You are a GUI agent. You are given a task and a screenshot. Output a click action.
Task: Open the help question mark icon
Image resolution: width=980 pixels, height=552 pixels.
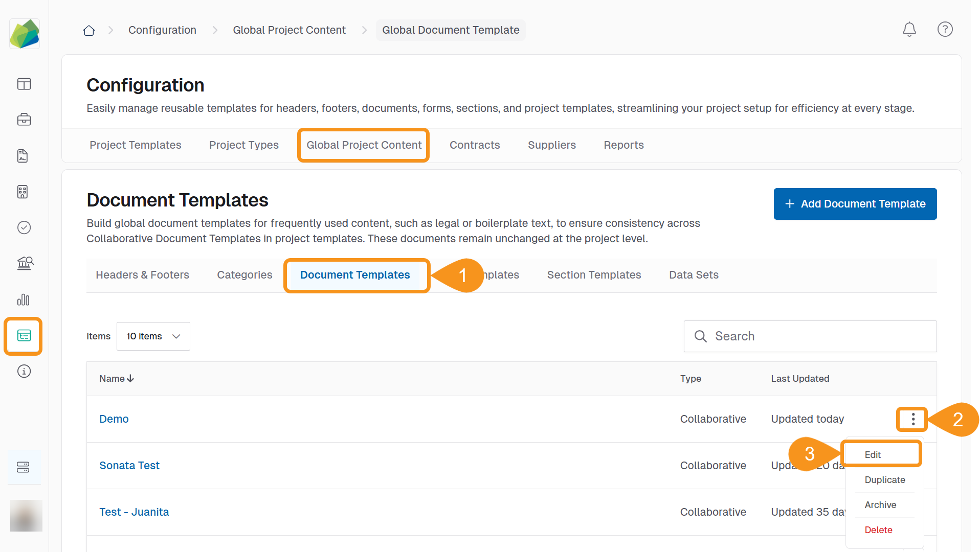pyautogui.click(x=945, y=30)
